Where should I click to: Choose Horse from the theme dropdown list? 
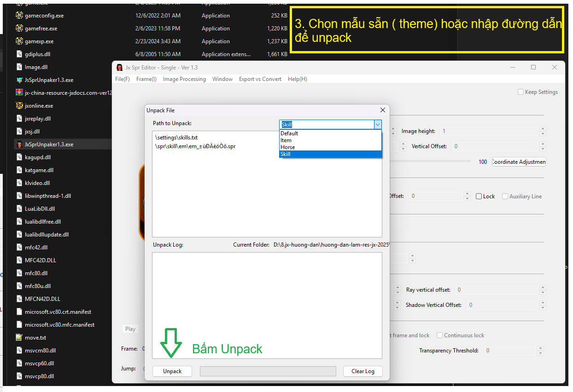(x=288, y=147)
